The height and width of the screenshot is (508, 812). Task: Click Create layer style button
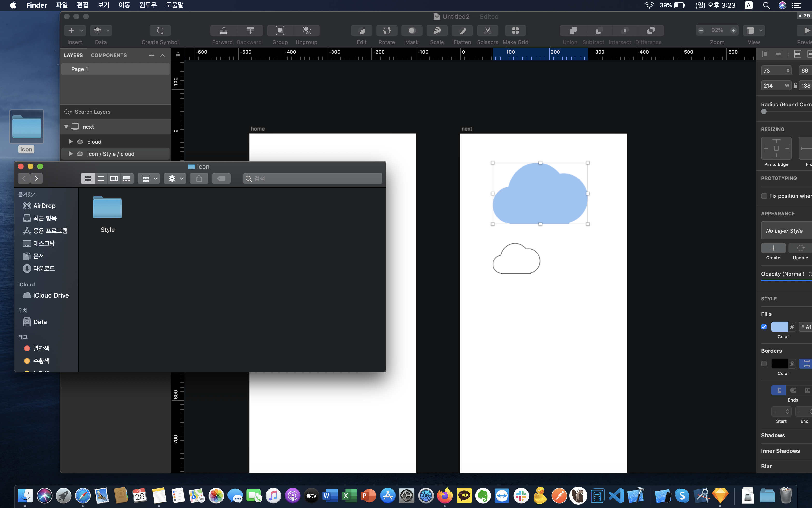coord(773,248)
